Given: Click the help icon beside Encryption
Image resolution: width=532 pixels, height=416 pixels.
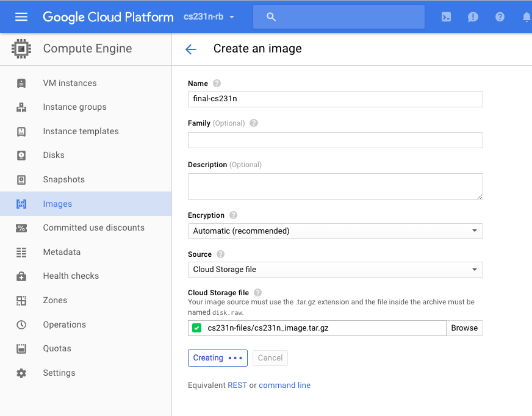Looking at the screenshot, I should pos(233,215).
